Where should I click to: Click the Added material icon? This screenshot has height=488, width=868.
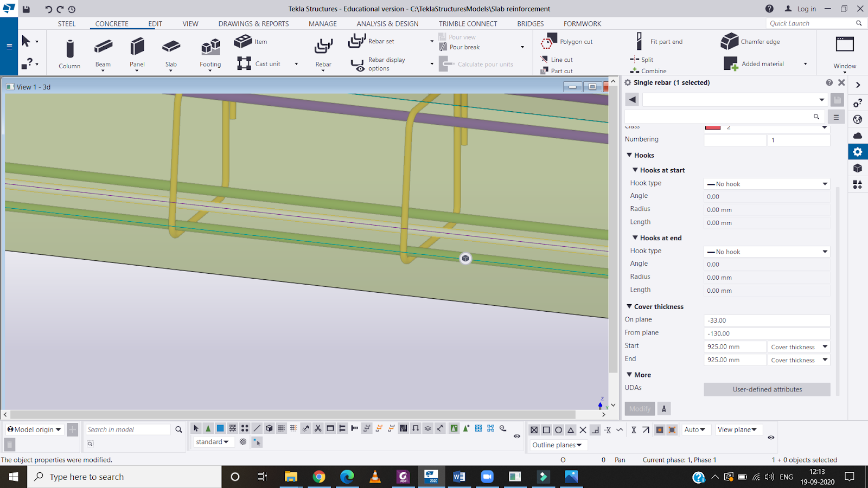coord(731,64)
